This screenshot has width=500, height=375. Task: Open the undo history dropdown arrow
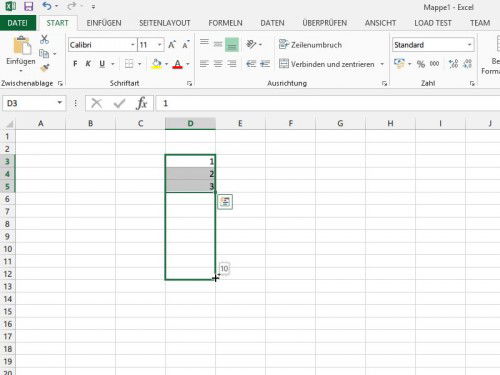[56, 6]
